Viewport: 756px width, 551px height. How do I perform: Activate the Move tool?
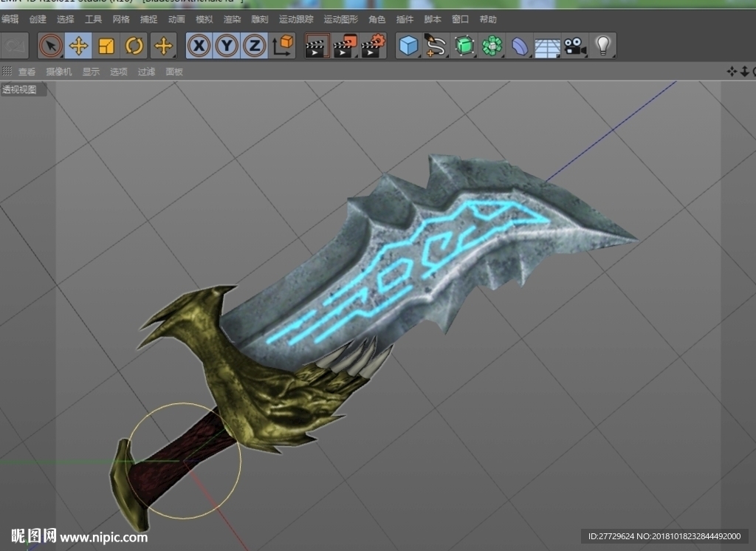[78, 47]
